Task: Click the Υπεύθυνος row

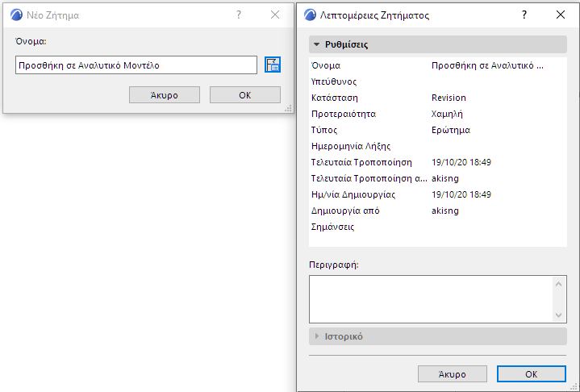Action: [x=437, y=81]
